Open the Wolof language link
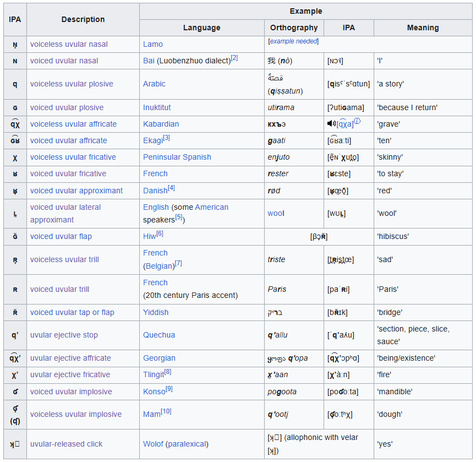Screen dimensions: 476x462 (x=154, y=444)
